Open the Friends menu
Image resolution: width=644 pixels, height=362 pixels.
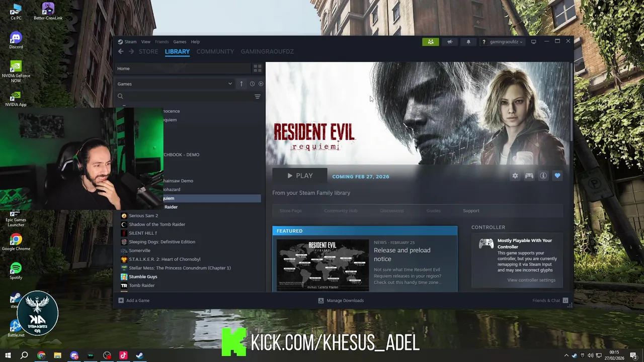pyautogui.click(x=162, y=42)
